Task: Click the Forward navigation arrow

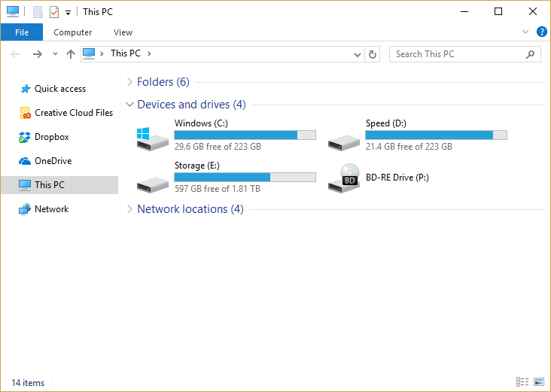Action: tap(37, 54)
